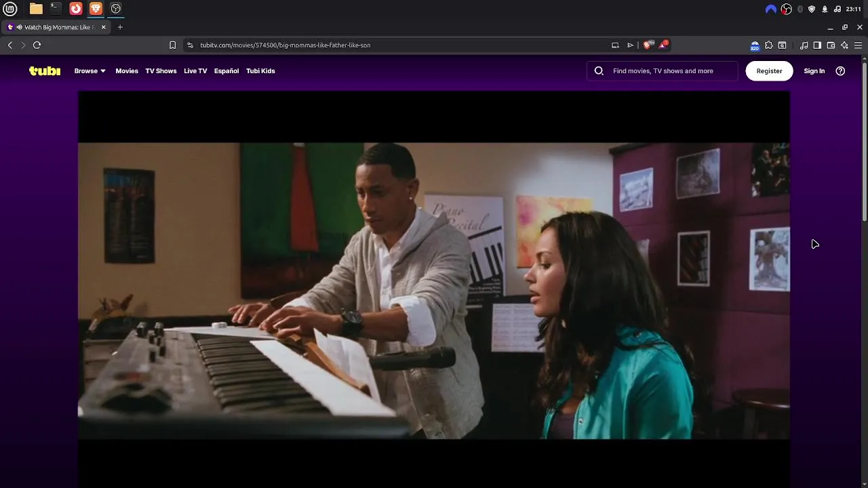Open the Files folder in the panel

[x=36, y=9]
